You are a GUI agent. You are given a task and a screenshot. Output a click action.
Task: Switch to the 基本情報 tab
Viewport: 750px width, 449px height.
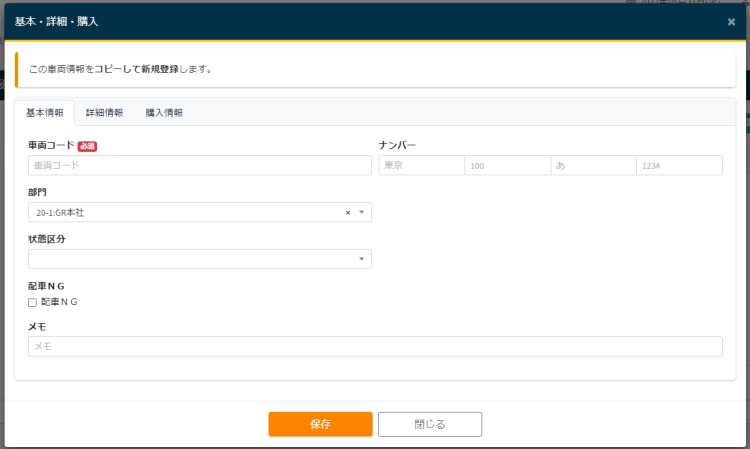pyautogui.click(x=45, y=113)
